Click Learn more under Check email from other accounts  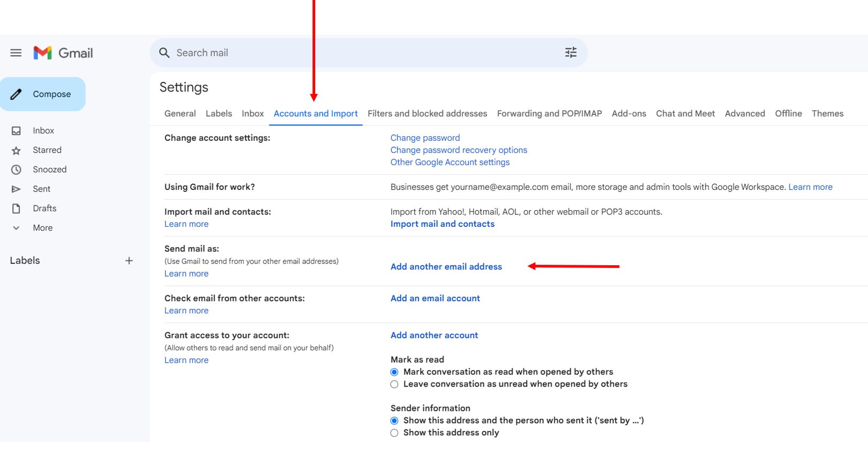tap(186, 311)
